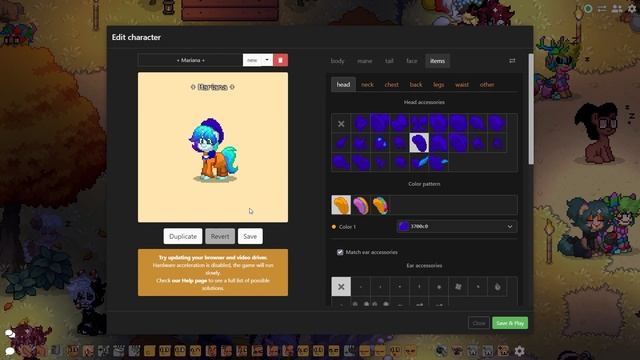Screen dimensions: 640x360
Task: Select the highlighted hood head accessory
Action: 419,143
